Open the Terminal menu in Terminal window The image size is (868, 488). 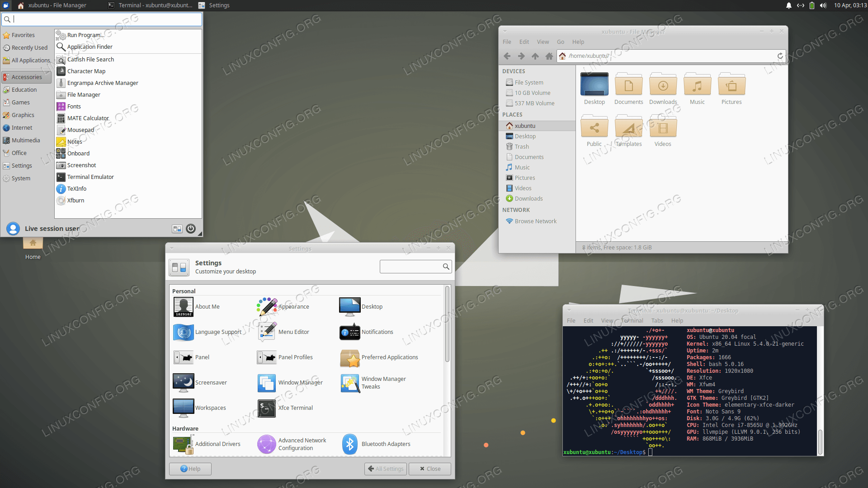[632, 321]
